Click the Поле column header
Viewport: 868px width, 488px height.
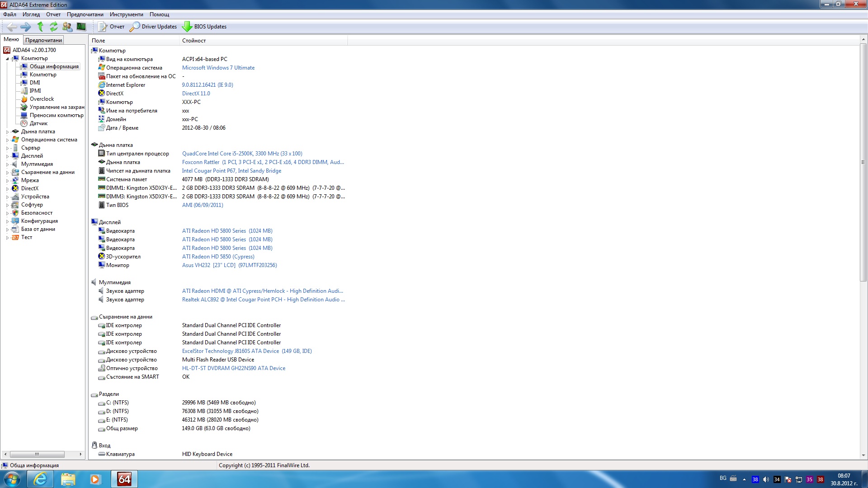[134, 41]
